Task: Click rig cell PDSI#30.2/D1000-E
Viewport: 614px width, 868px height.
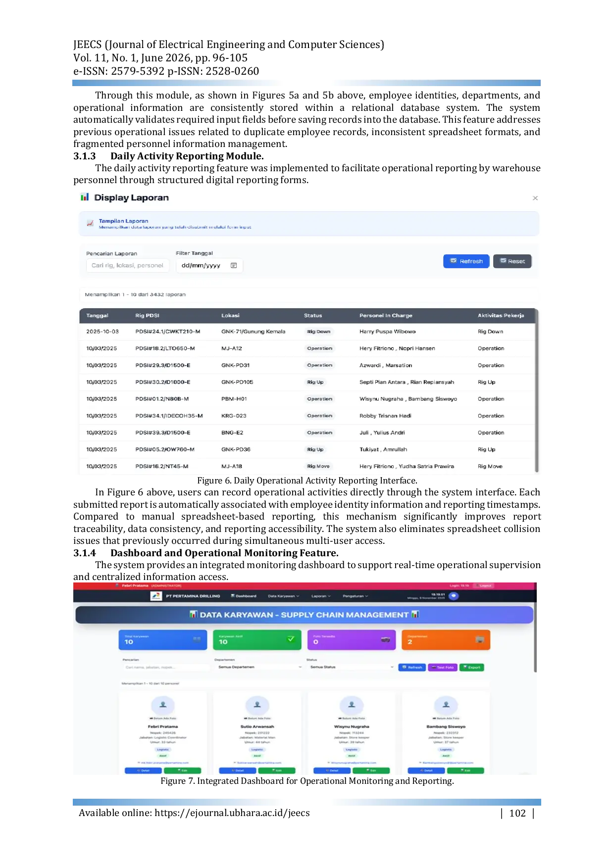Action: tap(163, 382)
